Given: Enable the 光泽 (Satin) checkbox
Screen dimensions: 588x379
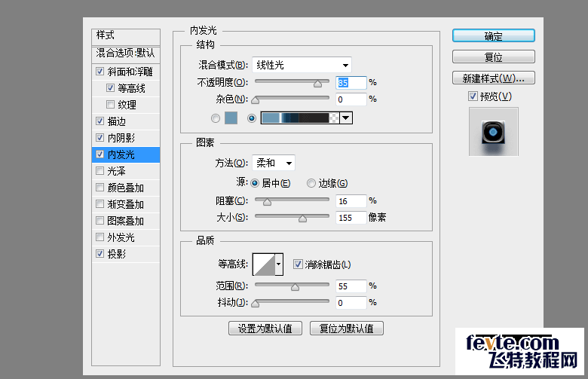Looking at the screenshot, I should 100,171.
